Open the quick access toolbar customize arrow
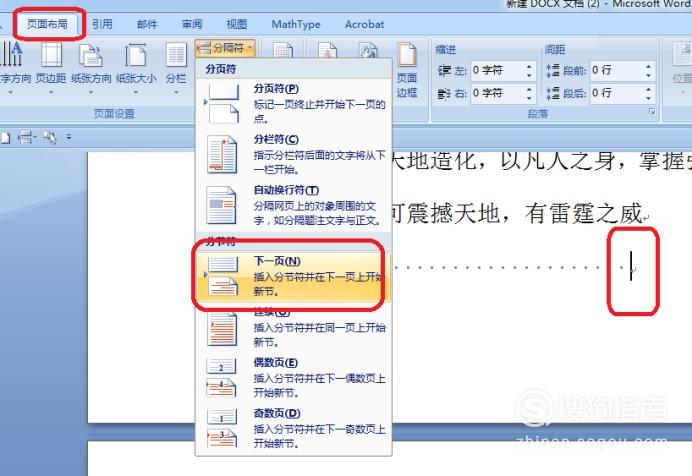 click(x=68, y=138)
